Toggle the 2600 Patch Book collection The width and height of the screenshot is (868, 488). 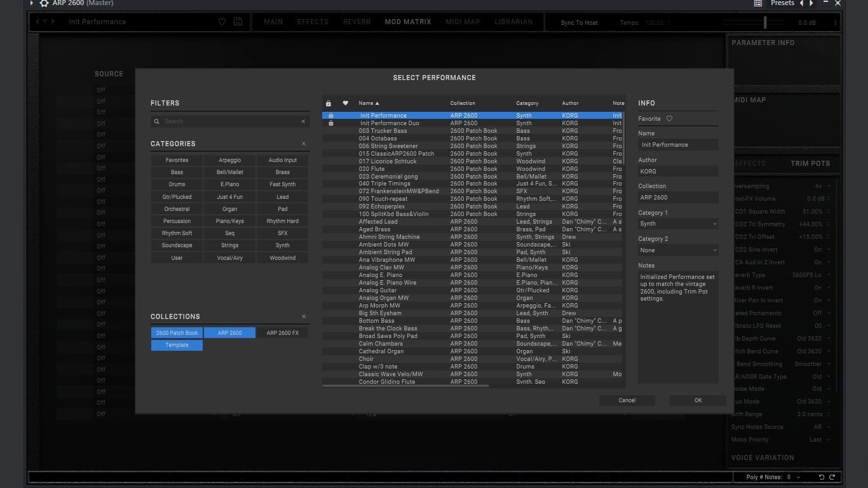click(x=177, y=333)
